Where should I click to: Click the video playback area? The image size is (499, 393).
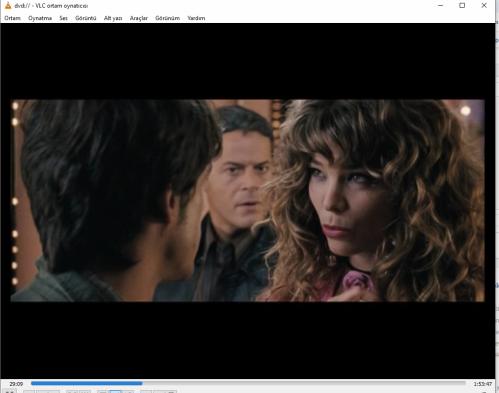pos(248,201)
